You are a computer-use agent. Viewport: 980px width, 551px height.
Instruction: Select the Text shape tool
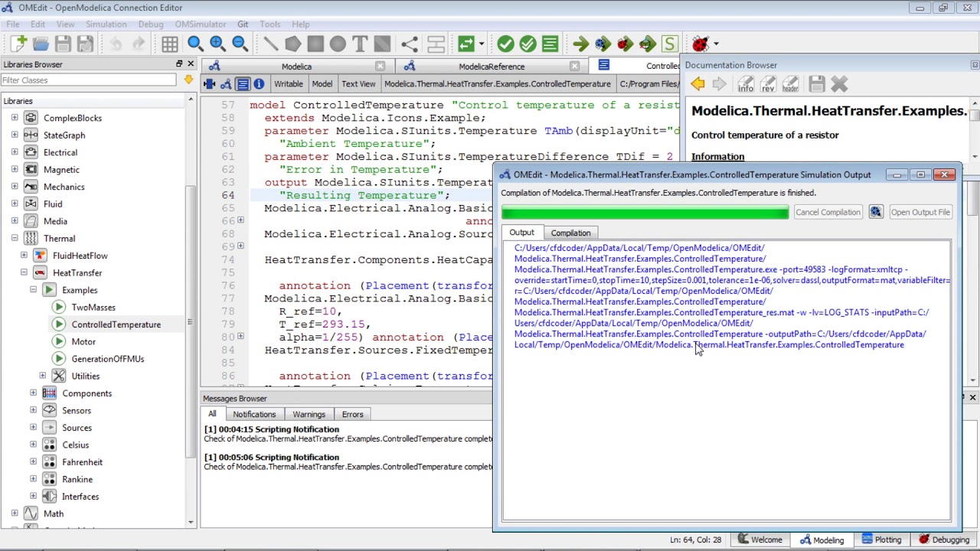[360, 44]
